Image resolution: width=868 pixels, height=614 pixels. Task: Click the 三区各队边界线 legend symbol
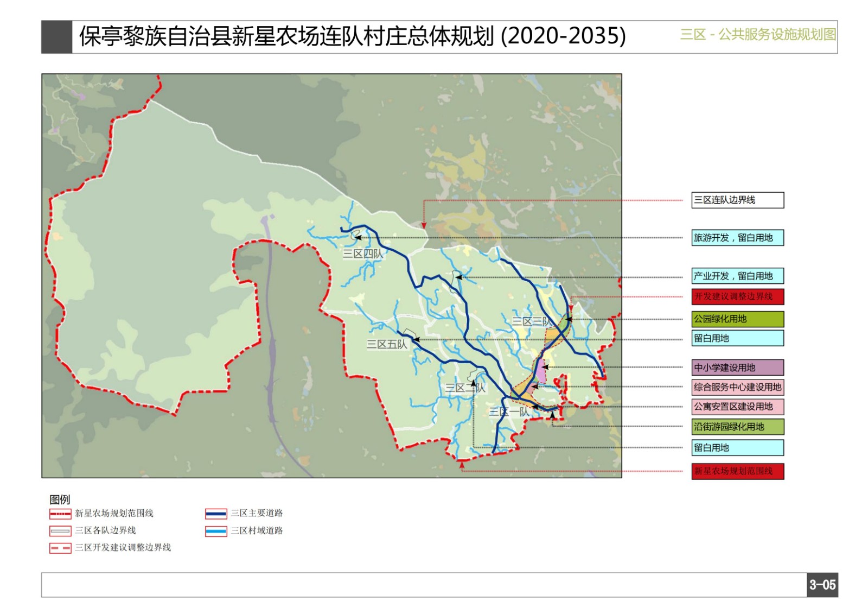60,531
